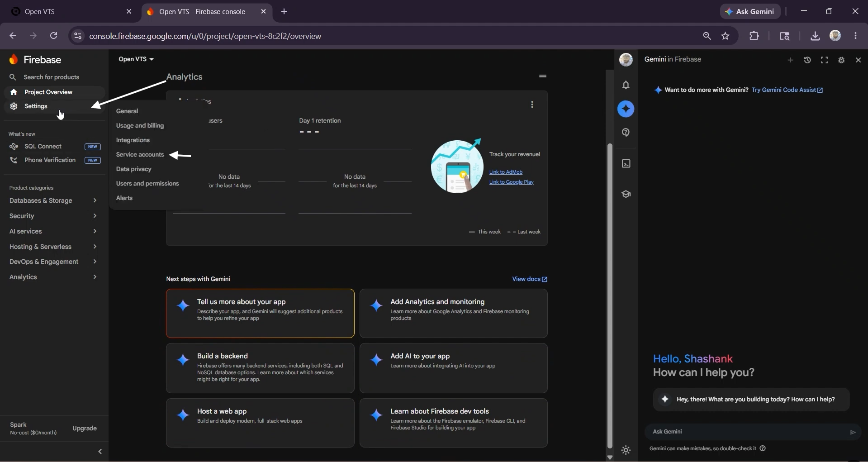
Task: Click the Upgrade plan button
Action: pyautogui.click(x=85, y=429)
